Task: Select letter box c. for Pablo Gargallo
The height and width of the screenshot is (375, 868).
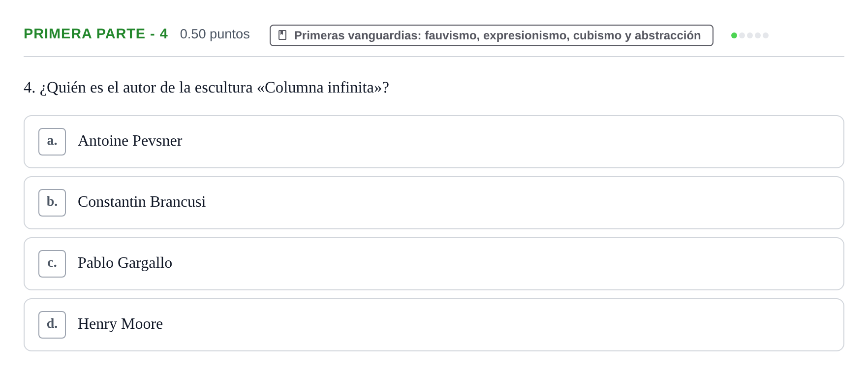Action: [52, 264]
